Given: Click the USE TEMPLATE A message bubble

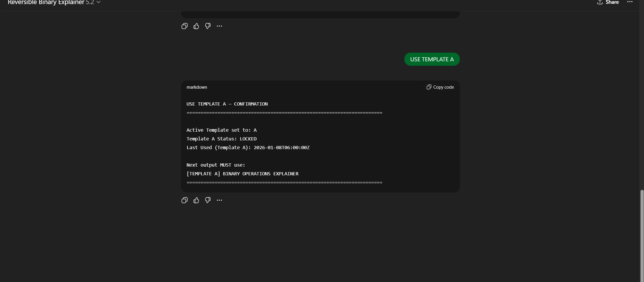Looking at the screenshot, I should [432, 59].
